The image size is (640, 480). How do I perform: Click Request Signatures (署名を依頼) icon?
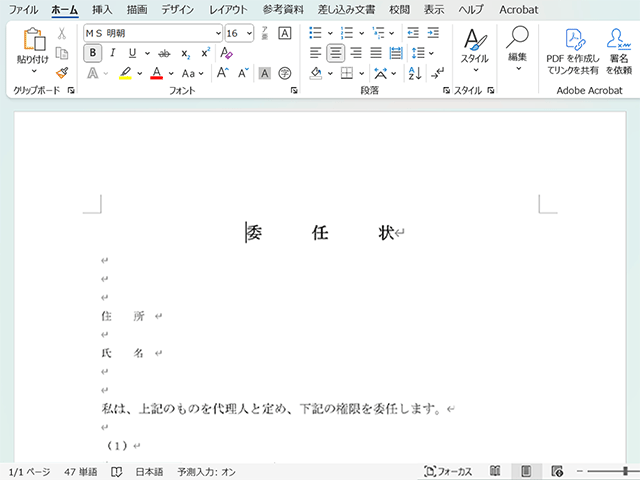(x=619, y=51)
